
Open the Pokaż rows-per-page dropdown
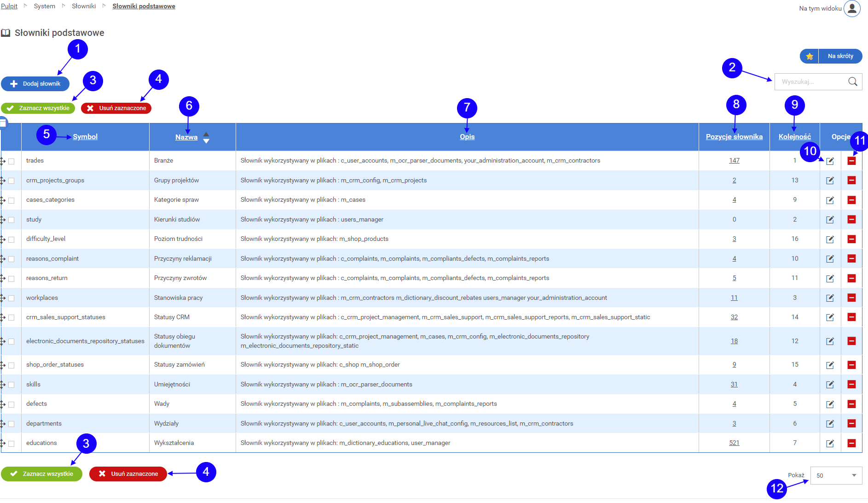pos(836,475)
